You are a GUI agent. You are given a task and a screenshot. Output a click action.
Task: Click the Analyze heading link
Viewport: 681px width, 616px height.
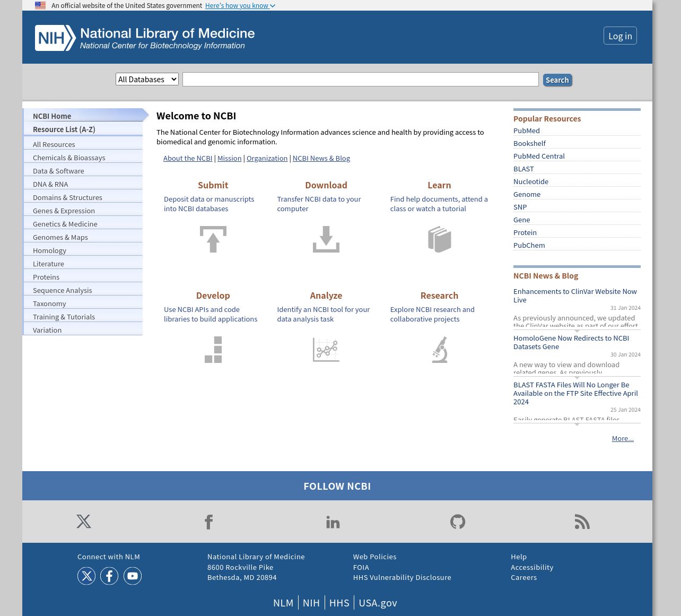(x=326, y=296)
